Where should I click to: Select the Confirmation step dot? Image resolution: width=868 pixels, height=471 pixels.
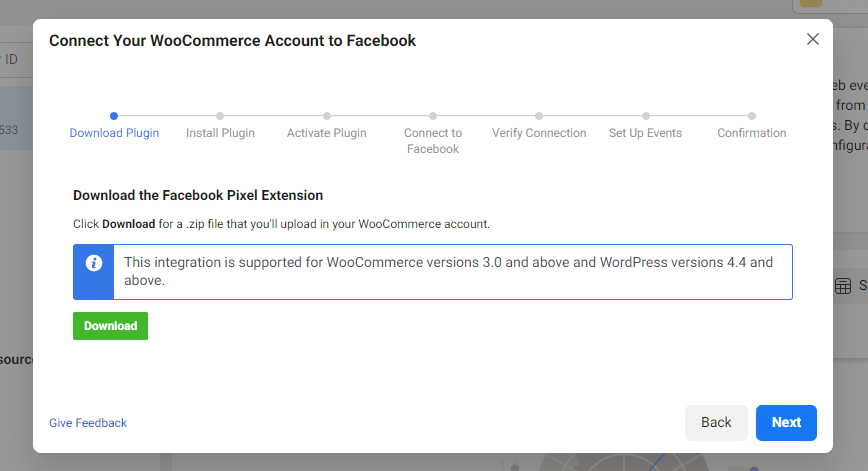pyautogui.click(x=752, y=116)
